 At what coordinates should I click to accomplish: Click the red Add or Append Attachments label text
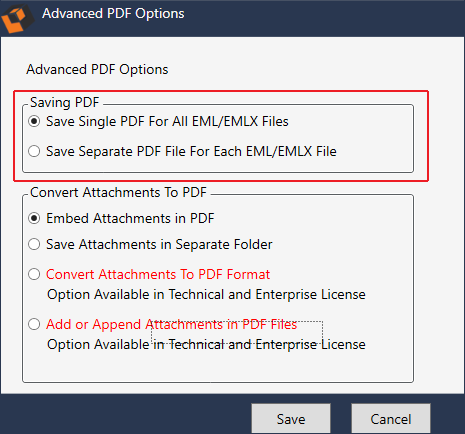pos(171,324)
